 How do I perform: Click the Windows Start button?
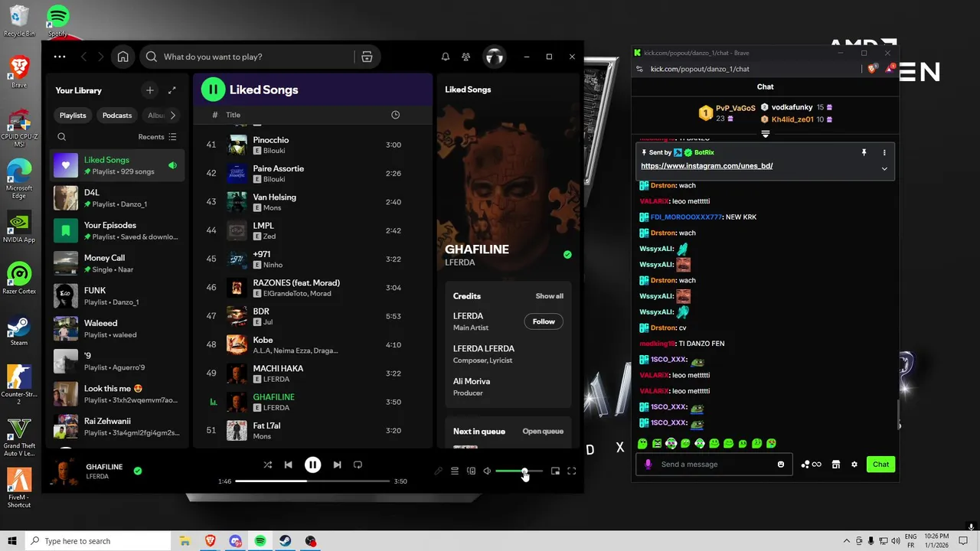[12, 541]
